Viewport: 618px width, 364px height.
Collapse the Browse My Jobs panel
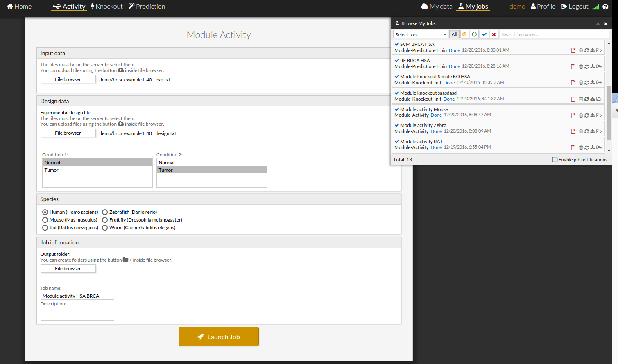pyautogui.click(x=598, y=24)
